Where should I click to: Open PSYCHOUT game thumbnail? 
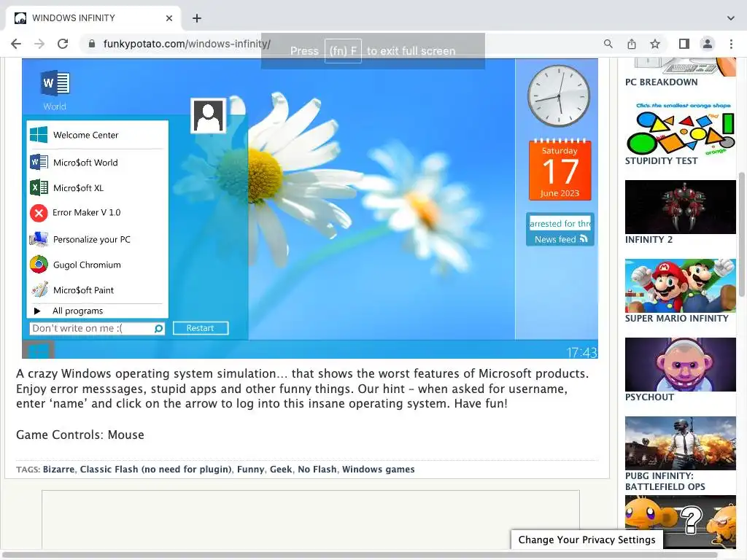click(x=681, y=365)
